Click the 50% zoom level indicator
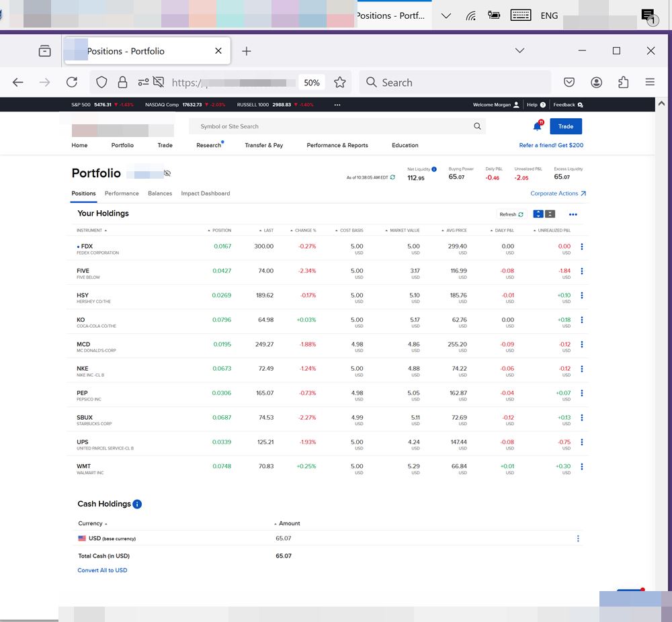The image size is (672, 622). pyautogui.click(x=312, y=83)
